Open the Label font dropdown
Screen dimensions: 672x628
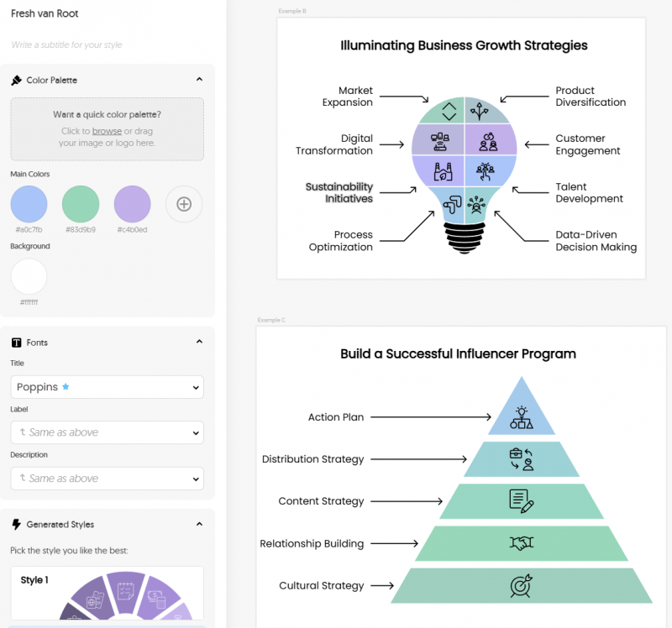click(107, 432)
